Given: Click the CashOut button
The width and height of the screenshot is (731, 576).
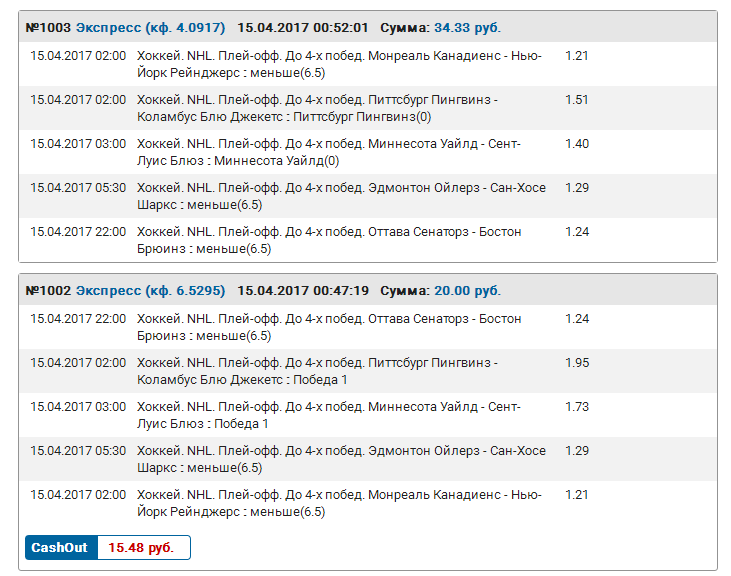Looking at the screenshot, I should pos(60,548).
